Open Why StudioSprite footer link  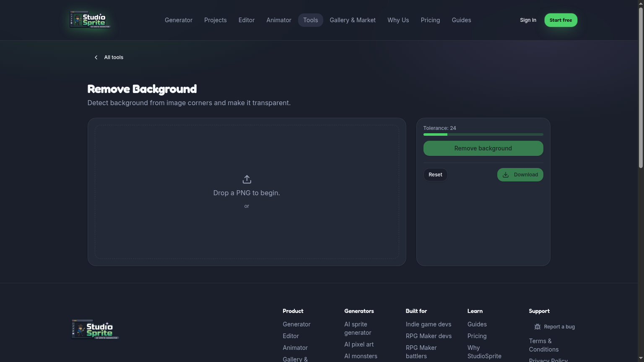[484, 352]
